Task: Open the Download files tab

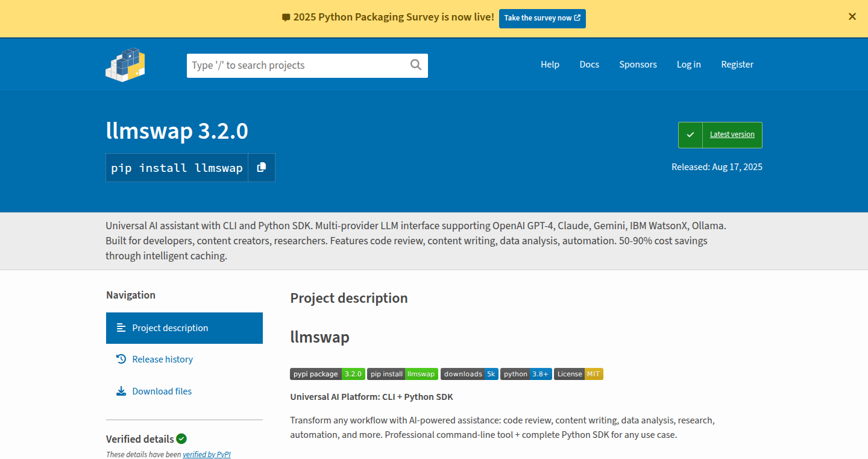Action: (x=184, y=391)
